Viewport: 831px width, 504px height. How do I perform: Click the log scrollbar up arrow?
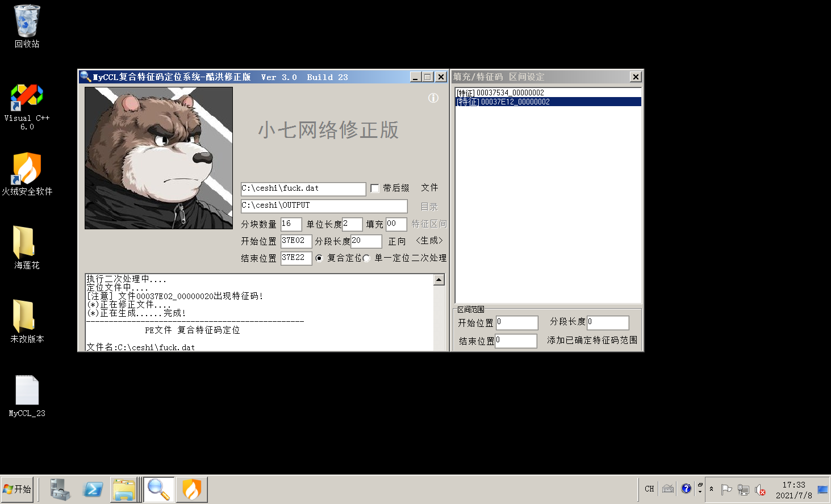[439, 280]
